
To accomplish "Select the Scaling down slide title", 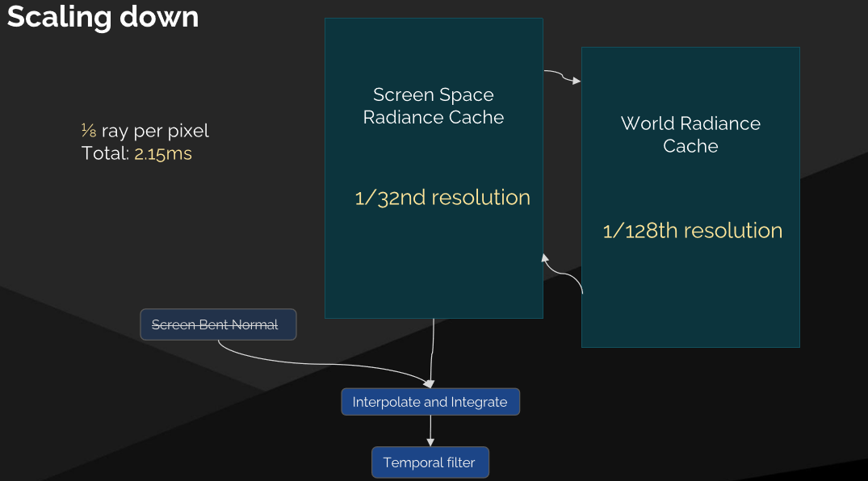I will pyautogui.click(x=103, y=16).
